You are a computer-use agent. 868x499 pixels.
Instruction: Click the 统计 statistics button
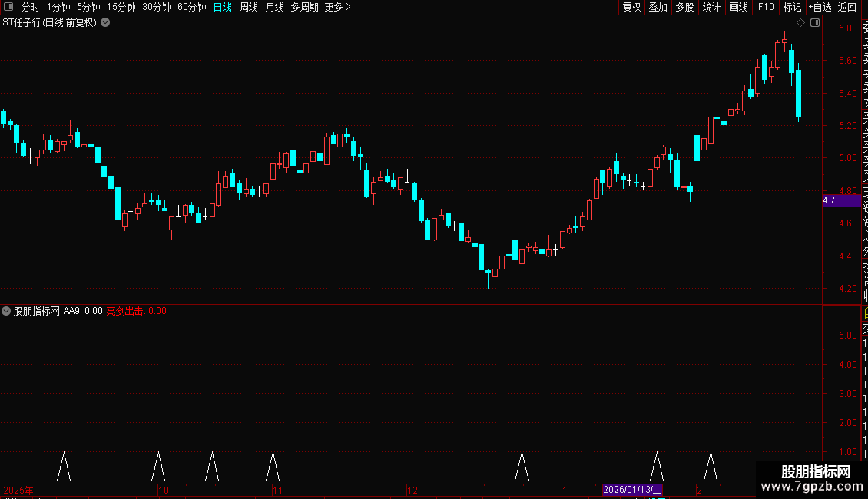click(711, 7)
